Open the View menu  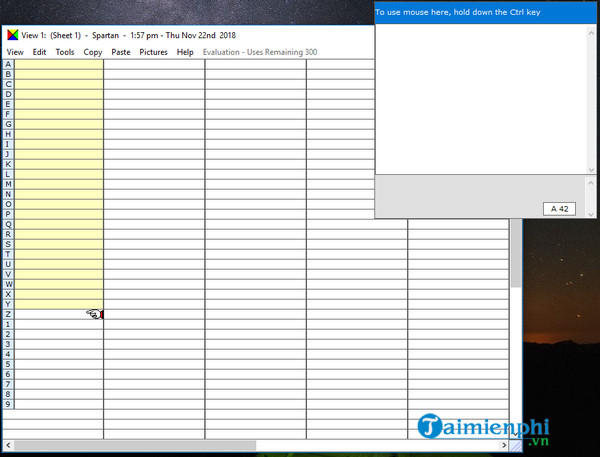click(x=14, y=52)
